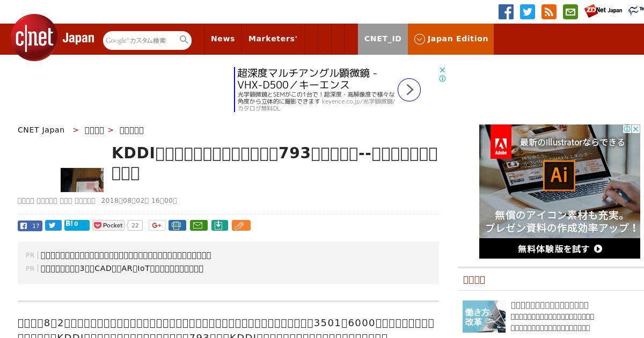Focus the Google custom search field
This screenshot has height=338, width=644.
pyautogui.click(x=141, y=40)
